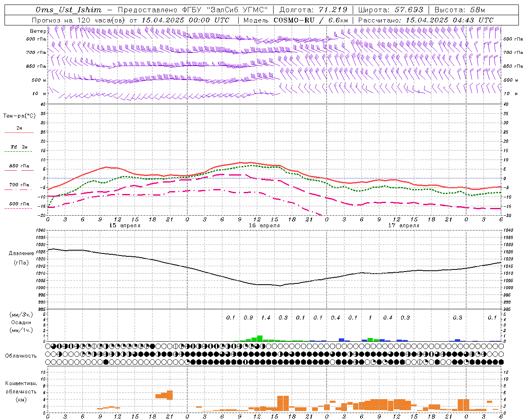Click the "(мм/1ч.)" precipitation unit label

(x=21, y=330)
